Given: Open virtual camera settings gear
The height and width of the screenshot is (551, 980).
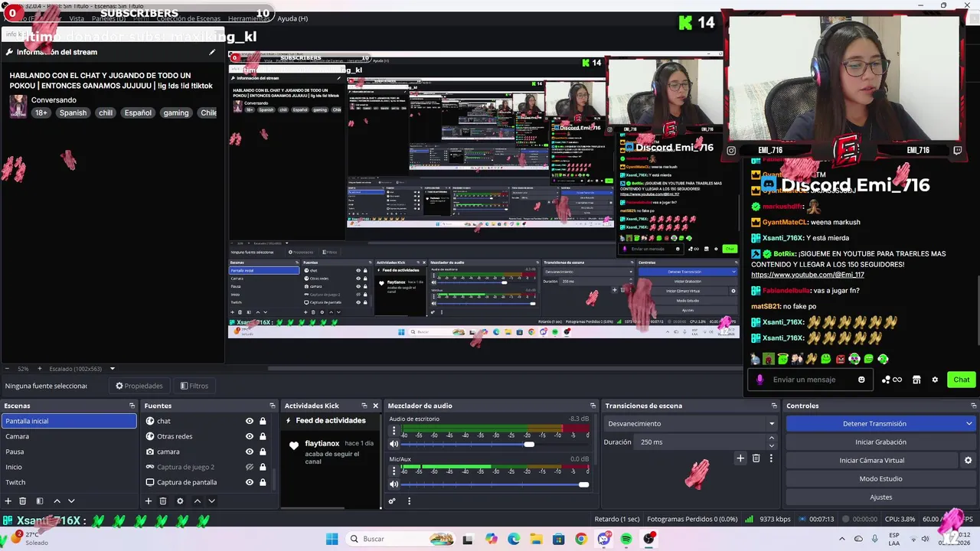Looking at the screenshot, I should 968,461.
